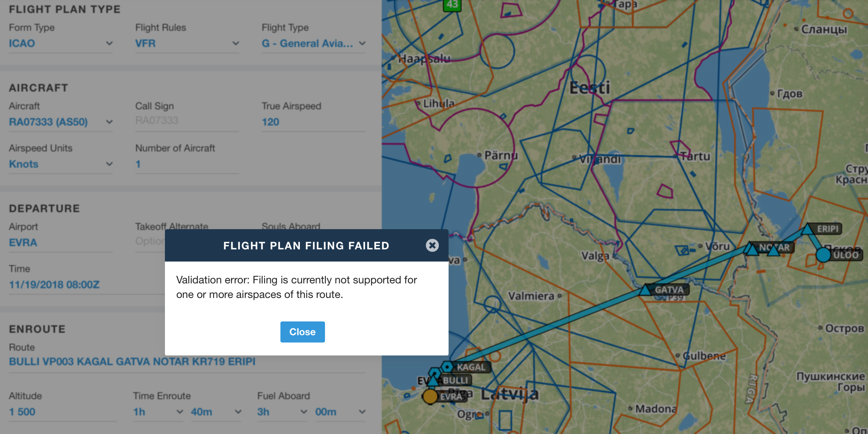Click the blue Close button
Screen dimensions: 868x434
[x=302, y=332]
